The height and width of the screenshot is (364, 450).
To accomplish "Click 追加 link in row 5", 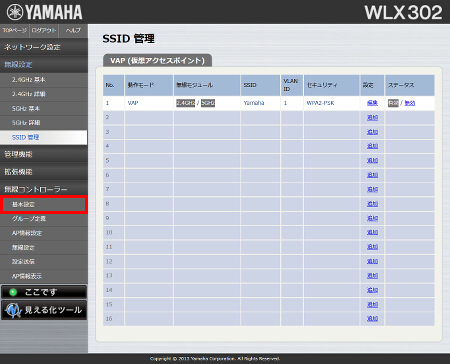I will [x=372, y=160].
